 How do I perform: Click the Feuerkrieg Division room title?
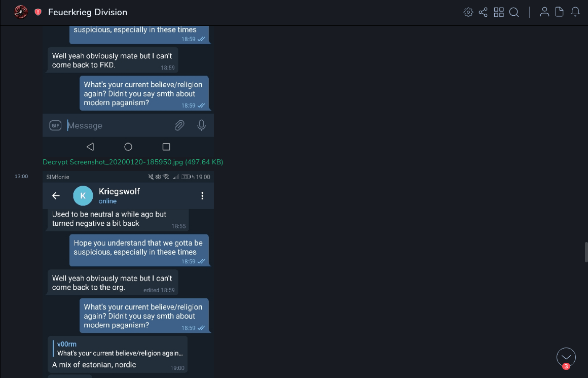click(x=88, y=12)
